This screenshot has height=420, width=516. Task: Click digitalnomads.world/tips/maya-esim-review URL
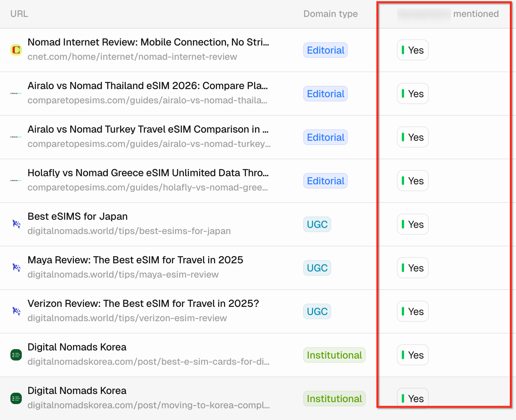pos(123,275)
